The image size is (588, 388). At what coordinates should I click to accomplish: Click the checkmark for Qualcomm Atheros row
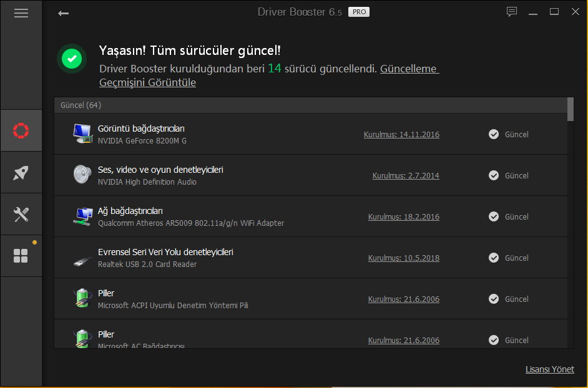[494, 216]
